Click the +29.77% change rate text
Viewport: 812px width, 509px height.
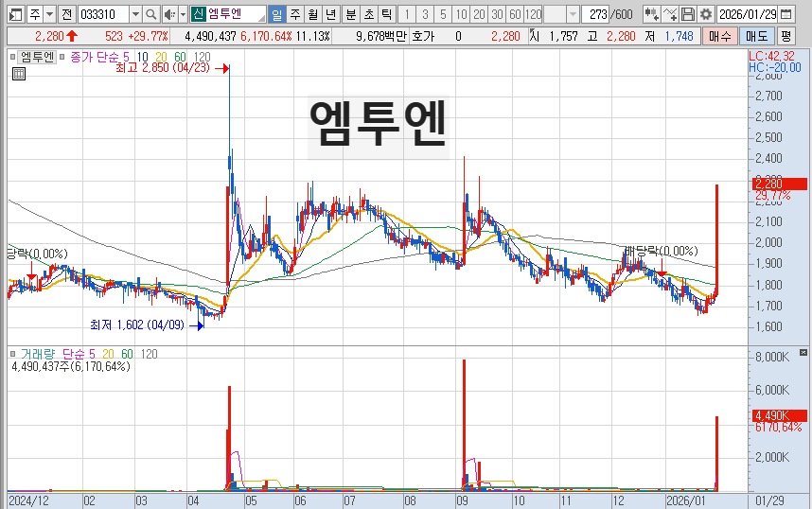tap(148, 36)
